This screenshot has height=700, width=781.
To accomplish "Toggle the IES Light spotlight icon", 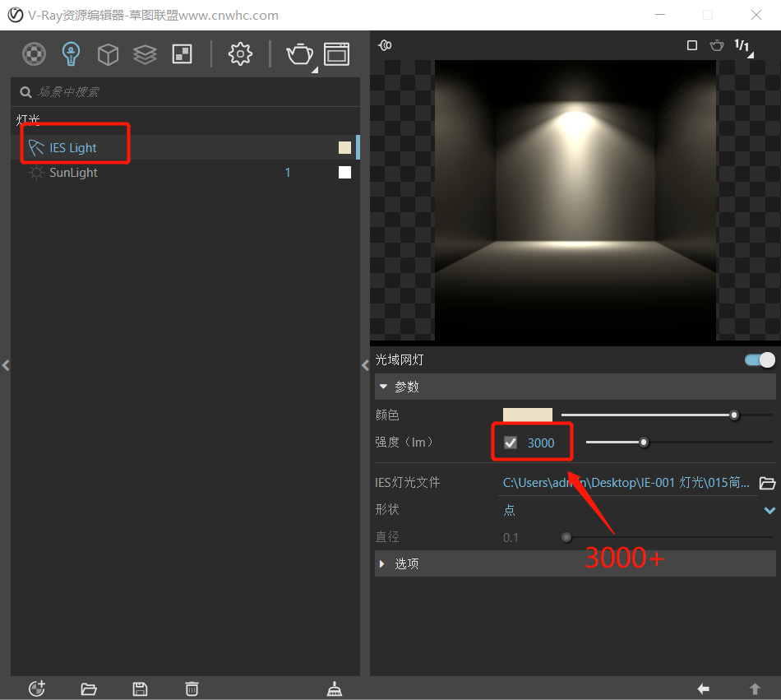I will coord(36,147).
